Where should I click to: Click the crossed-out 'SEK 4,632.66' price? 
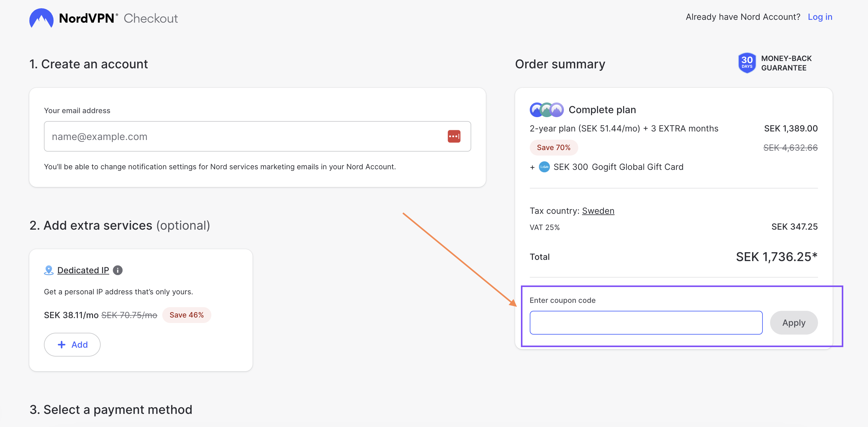click(790, 148)
